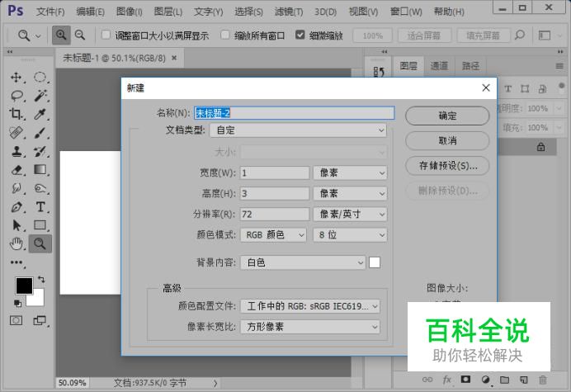Disable the scrubby zoom checkbox
The height and width of the screenshot is (392, 571).
pos(300,35)
